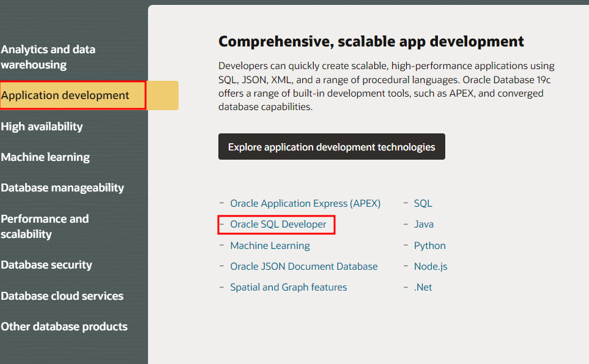Open the Machine learning sidebar tab

point(45,157)
